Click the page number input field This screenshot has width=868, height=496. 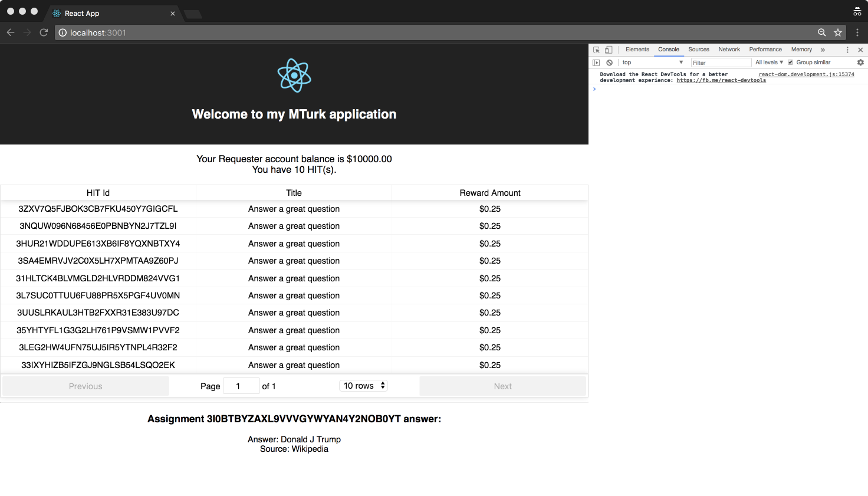point(242,386)
